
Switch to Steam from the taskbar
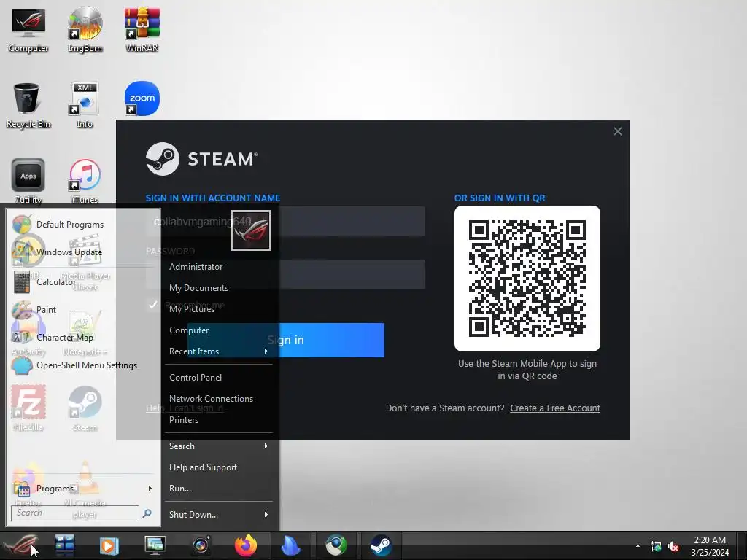[x=381, y=545]
